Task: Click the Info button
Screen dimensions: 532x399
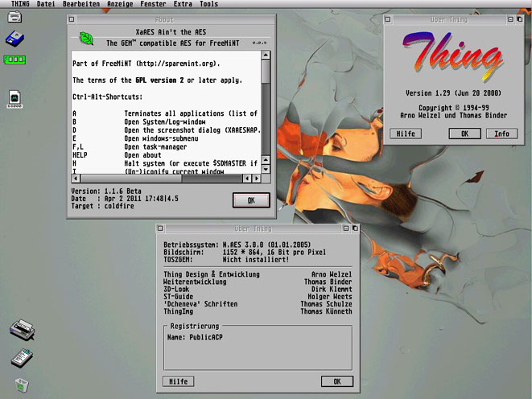Action: (x=501, y=134)
